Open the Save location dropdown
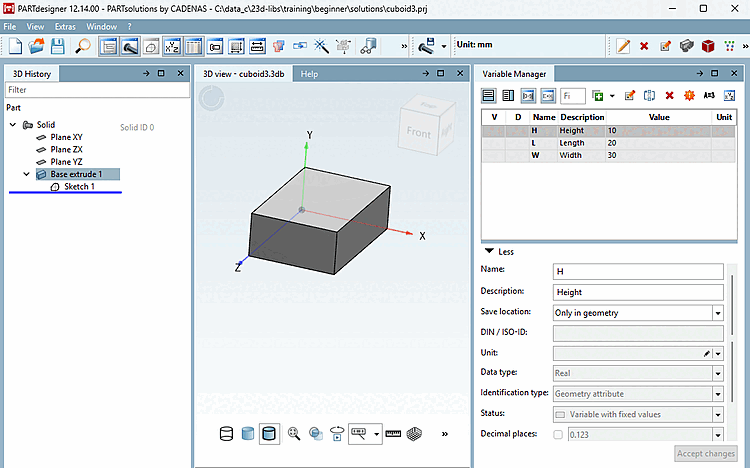Viewport: 750px width, 468px height. click(x=718, y=313)
